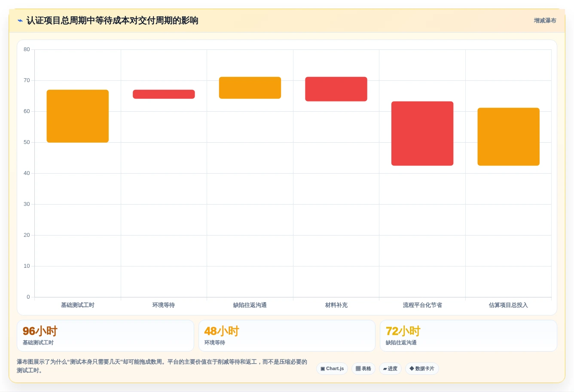
Task: Click the y-axis value 20
Action: [x=27, y=235]
